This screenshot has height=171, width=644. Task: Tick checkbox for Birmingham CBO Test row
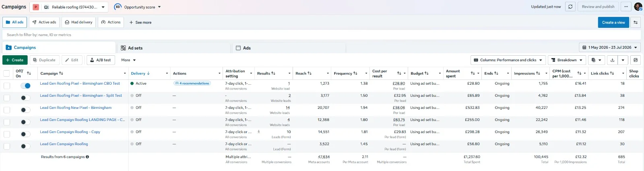pyautogui.click(x=7, y=85)
